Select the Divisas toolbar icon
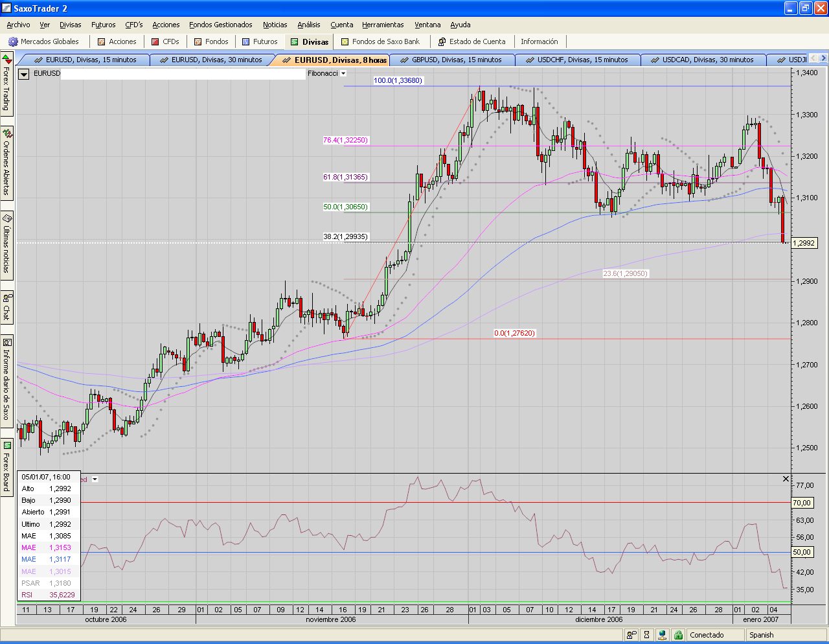The height and width of the screenshot is (644, 829). (x=295, y=42)
